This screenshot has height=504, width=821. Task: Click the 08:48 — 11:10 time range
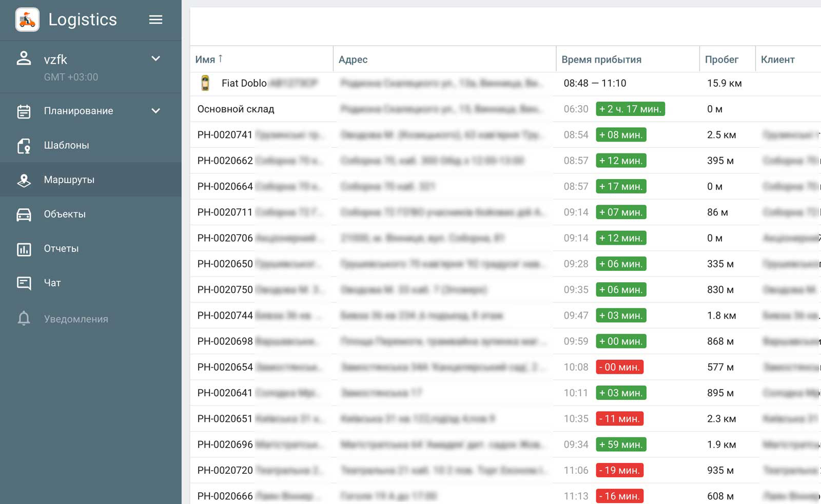(595, 83)
